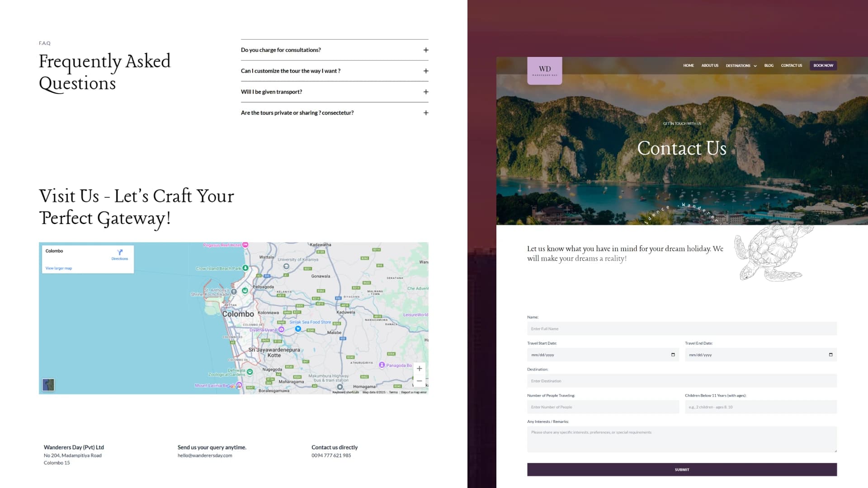The height and width of the screenshot is (488, 868).
Task: Click the map Directions icon
Action: [120, 252]
